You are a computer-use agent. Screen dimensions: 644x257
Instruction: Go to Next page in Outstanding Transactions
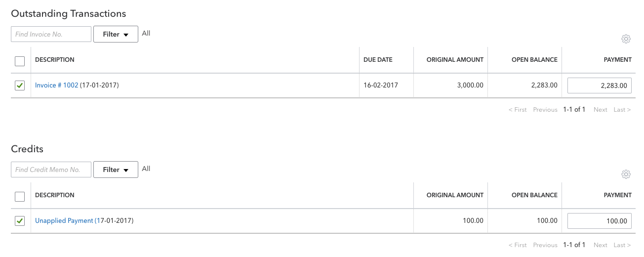click(x=601, y=110)
